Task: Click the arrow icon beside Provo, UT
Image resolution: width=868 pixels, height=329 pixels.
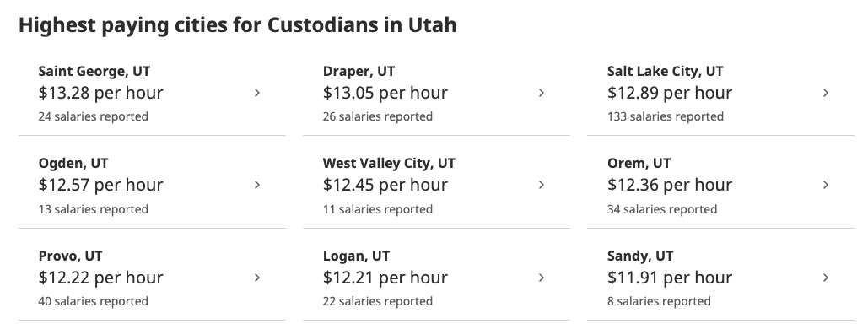Action: pos(256,278)
